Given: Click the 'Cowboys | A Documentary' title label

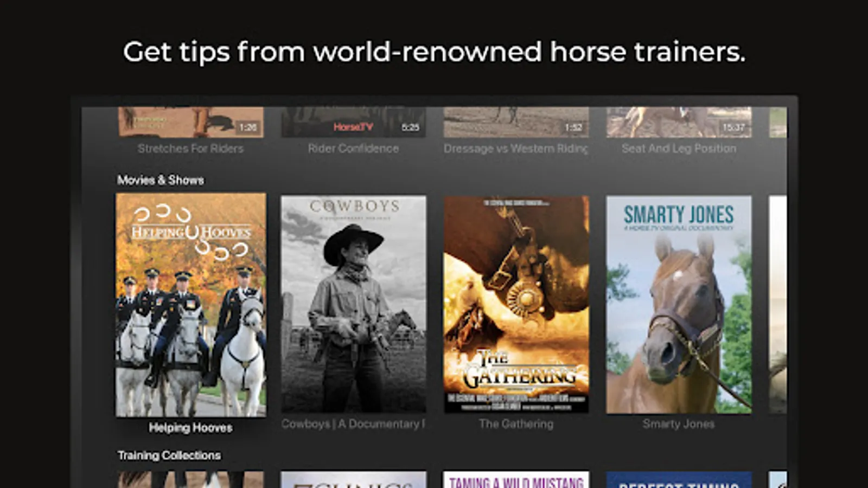Looking at the screenshot, I should pos(353,424).
